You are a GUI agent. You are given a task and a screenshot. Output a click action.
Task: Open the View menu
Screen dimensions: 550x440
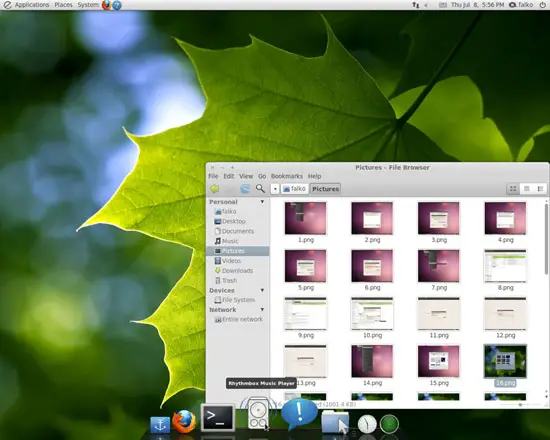[246, 176]
